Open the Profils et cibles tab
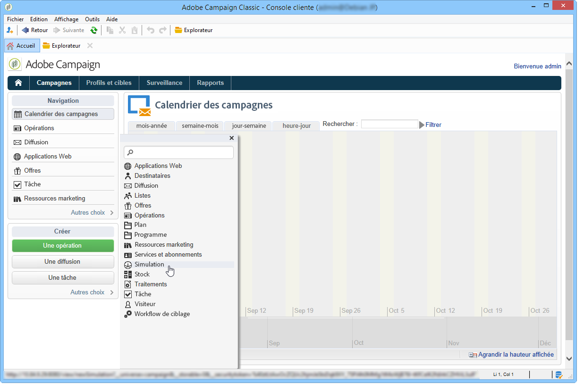This screenshot has width=584, height=392. [x=109, y=83]
